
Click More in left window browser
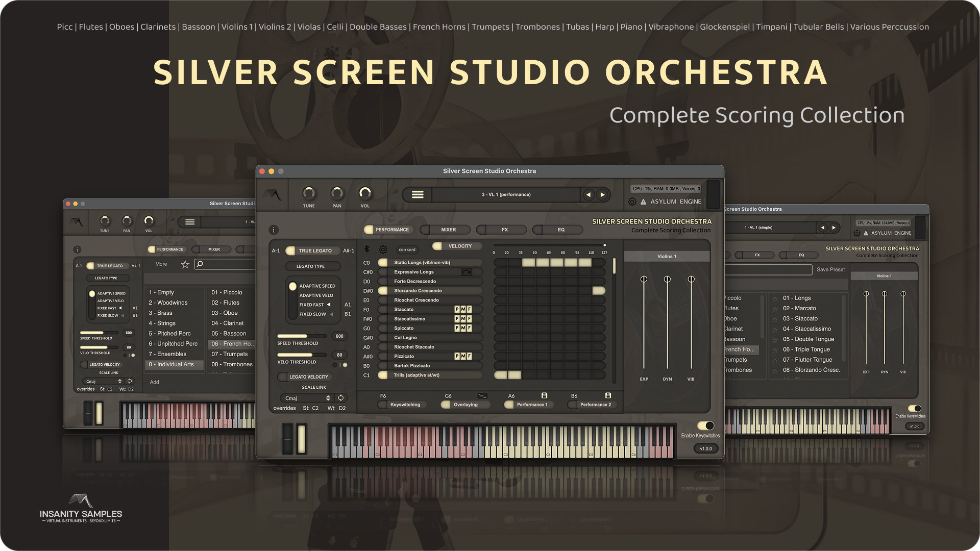tap(161, 264)
